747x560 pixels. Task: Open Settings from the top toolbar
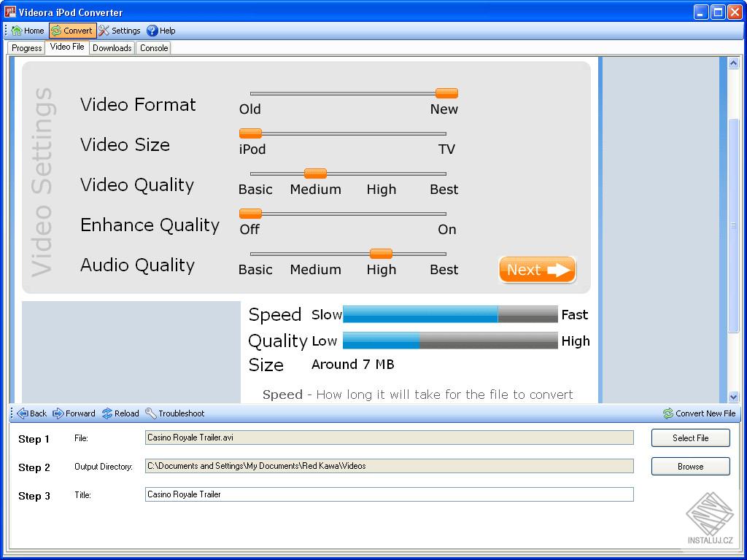click(120, 31)
